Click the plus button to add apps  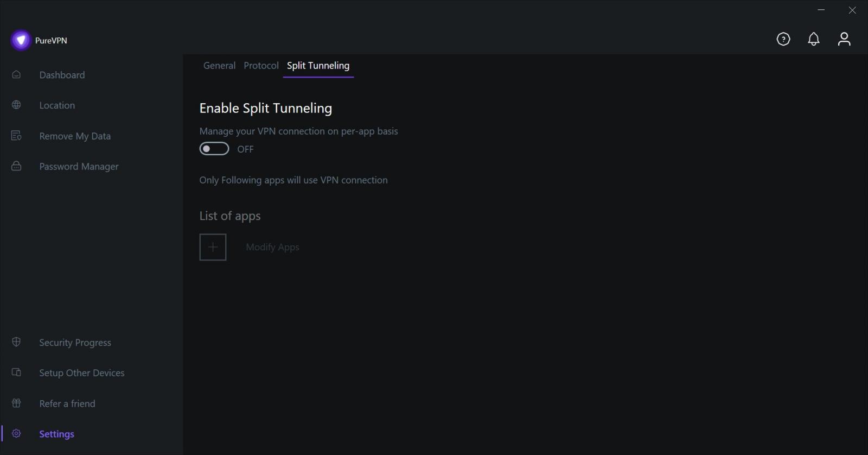[x=213, y=247]
